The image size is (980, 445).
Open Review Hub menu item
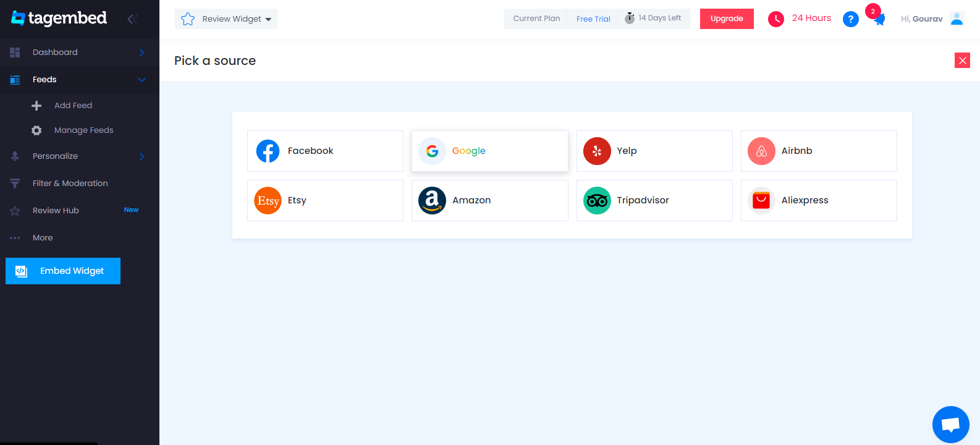56,211
